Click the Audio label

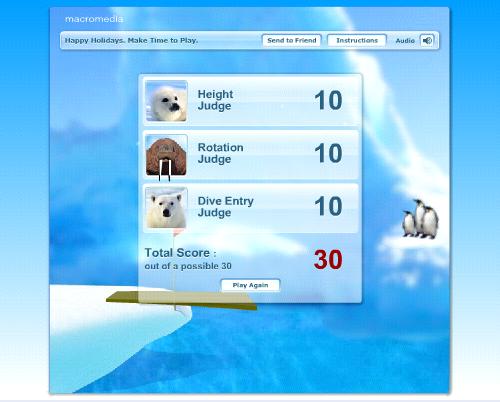tap(405, 41)
